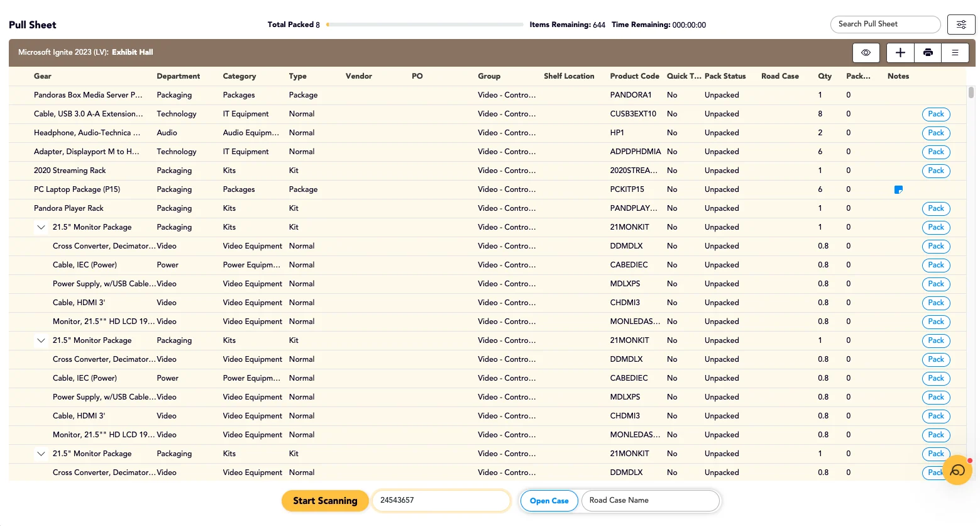Click the Shelf Location column header
Screen dimensions: 980x526
[x=569, y=76]
